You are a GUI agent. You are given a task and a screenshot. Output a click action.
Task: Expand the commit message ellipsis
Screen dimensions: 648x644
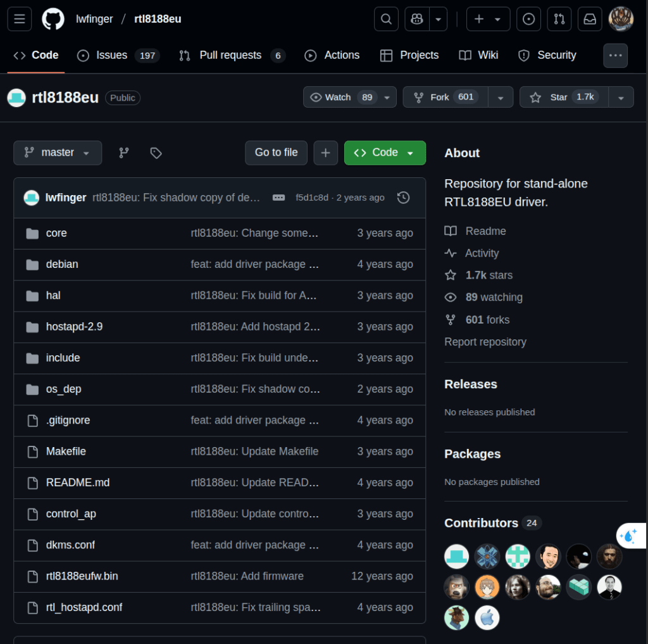coord(278,198)
